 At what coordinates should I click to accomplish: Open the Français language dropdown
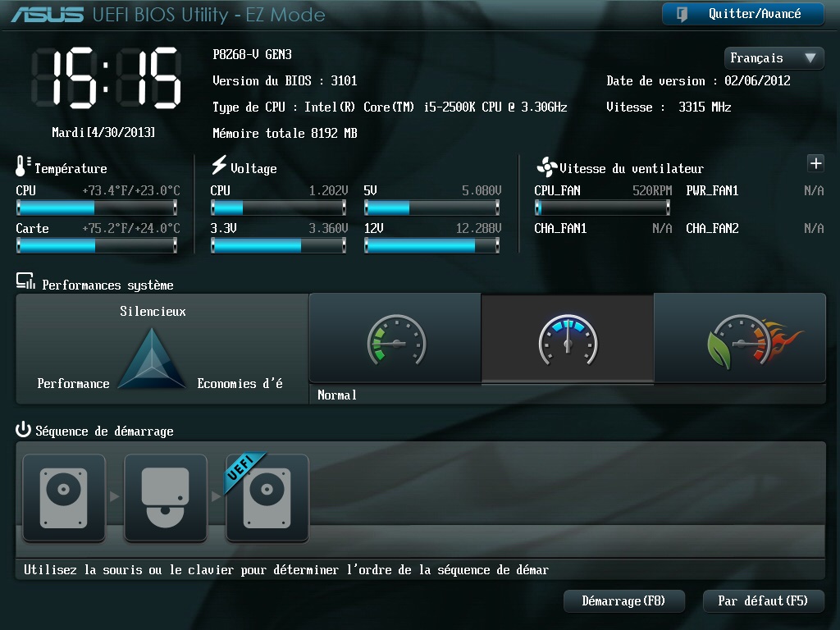774,58
